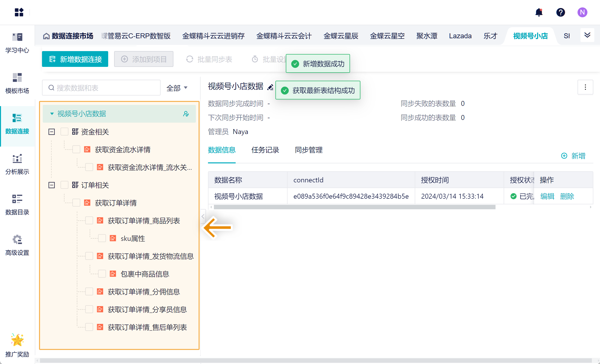Click the notification bell icon
This screenshot has height=364, width=600.
[x=539, y=12]
